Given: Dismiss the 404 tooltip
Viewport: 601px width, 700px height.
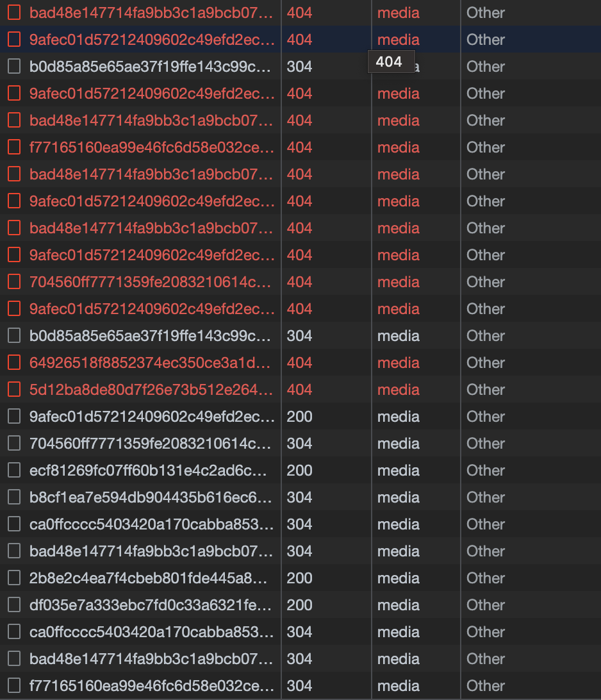Looking at the screenshot, I should point(391,62).
